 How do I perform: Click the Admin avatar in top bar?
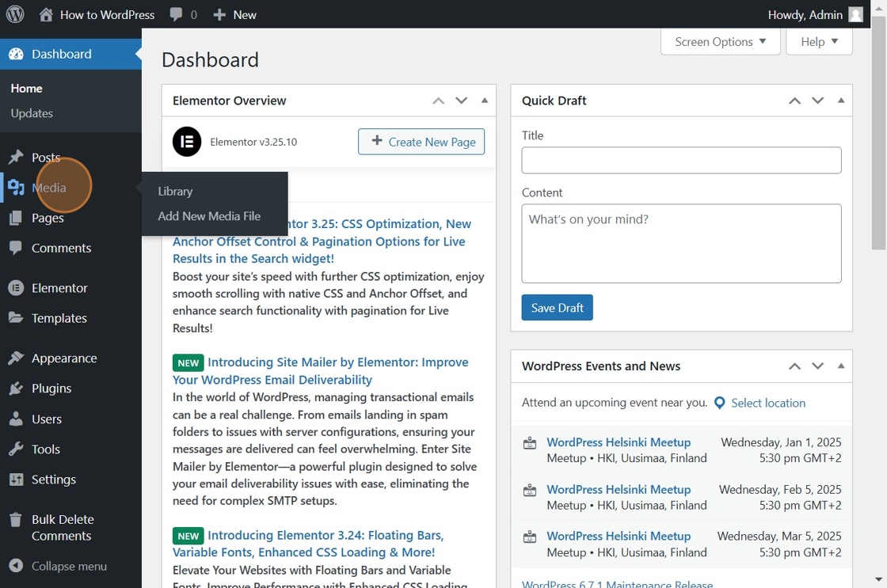(x=856, y=15)
